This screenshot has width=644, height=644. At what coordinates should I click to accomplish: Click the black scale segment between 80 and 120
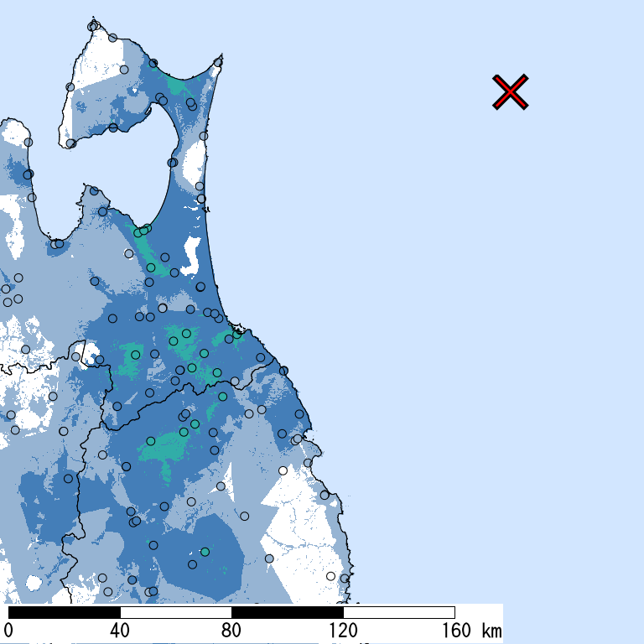pyautogui.click(x=287, y=612)
